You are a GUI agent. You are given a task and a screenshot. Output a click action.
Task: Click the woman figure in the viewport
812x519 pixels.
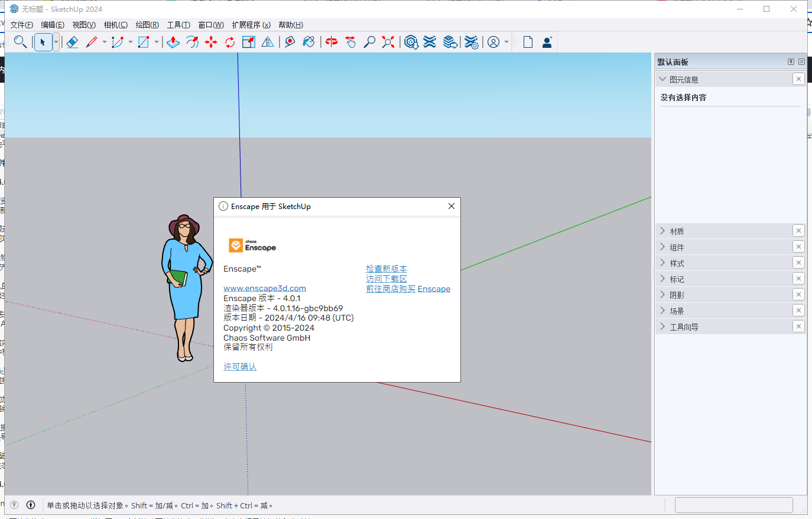click(x=187, y=288)
